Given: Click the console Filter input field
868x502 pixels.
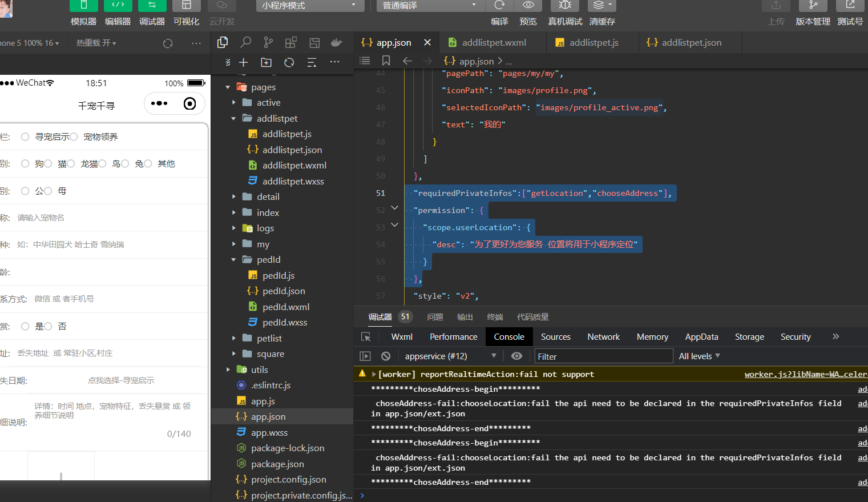Looking at the screenshot, I should 602,356.
